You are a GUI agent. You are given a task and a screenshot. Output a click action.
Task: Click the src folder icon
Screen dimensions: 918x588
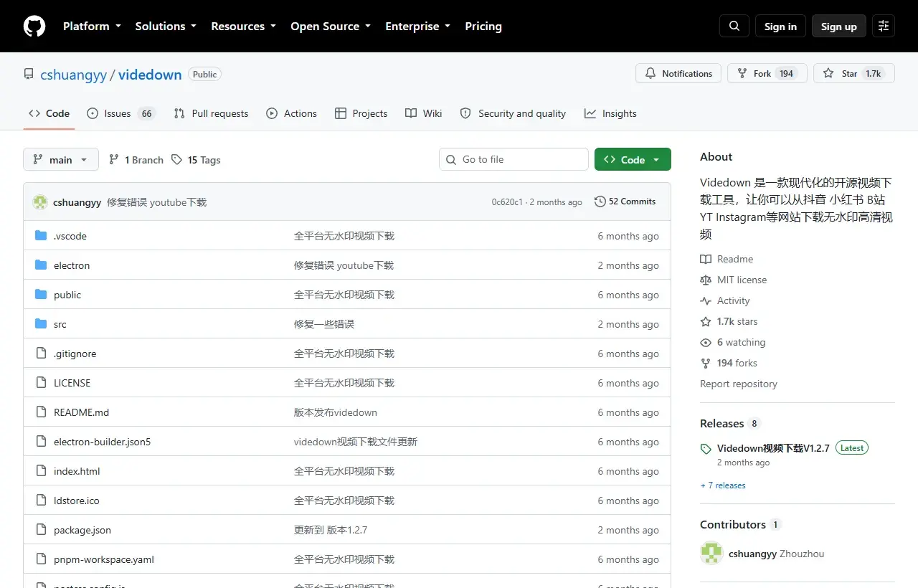[41, 324]
